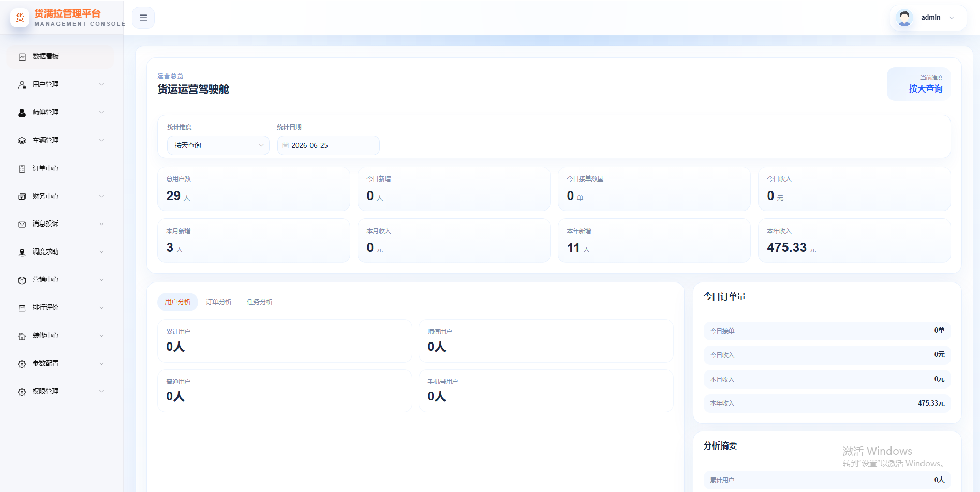Click the 车辆管理 layers icon
The image size is (980, 492).
pos(22,141)
